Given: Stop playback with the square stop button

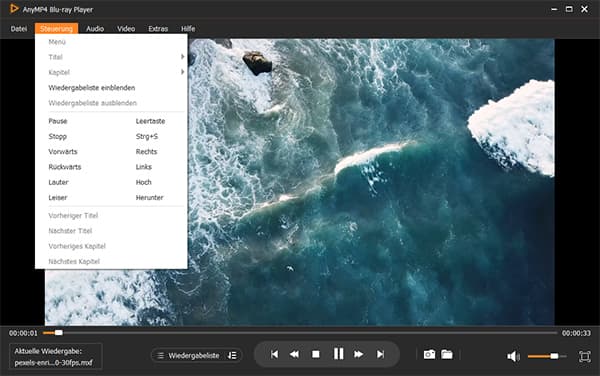Looking at the screenshot, I should [316, 355].
